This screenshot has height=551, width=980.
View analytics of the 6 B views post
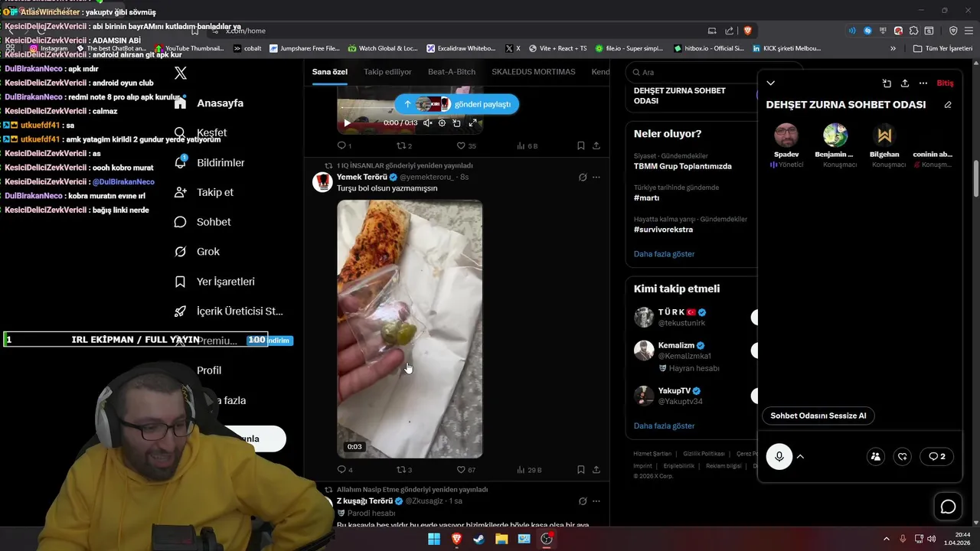527,145
